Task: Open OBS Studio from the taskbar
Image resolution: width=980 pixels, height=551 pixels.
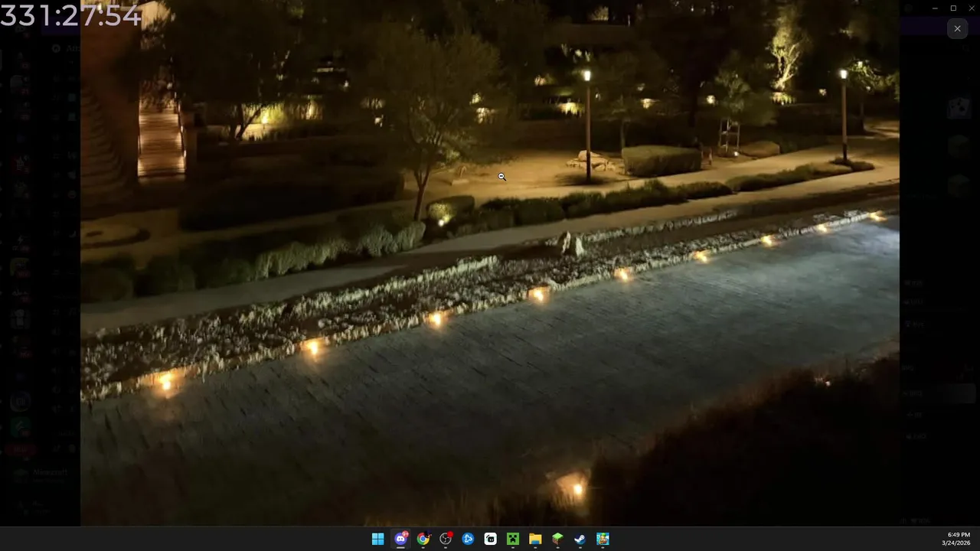Action: (446, 539)
